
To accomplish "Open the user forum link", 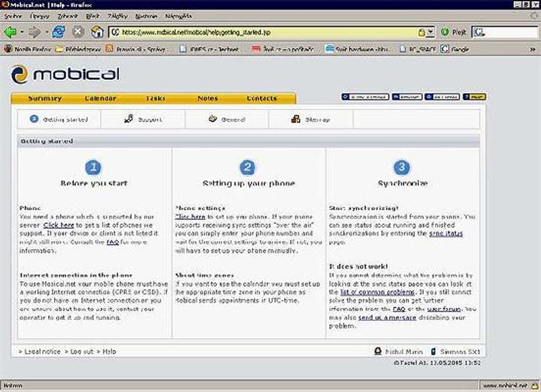I will click(x=444, y=309).
